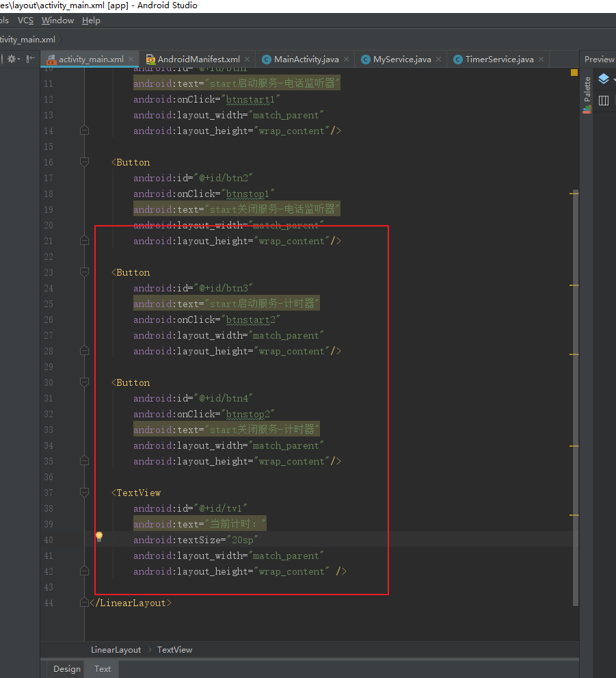Click the intention lightbulb on line 40
The width and height of the screenshot is (616, 678).
click(98, 537)
